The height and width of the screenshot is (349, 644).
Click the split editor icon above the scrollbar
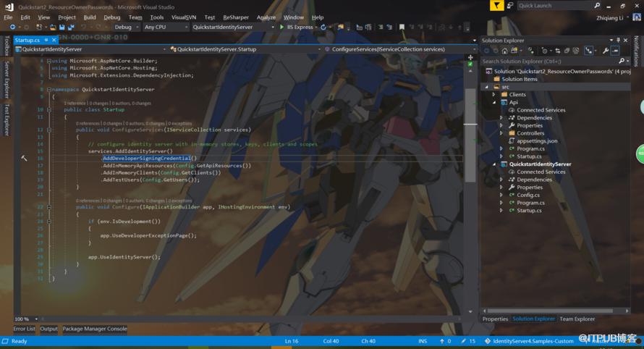click(470, 57)
